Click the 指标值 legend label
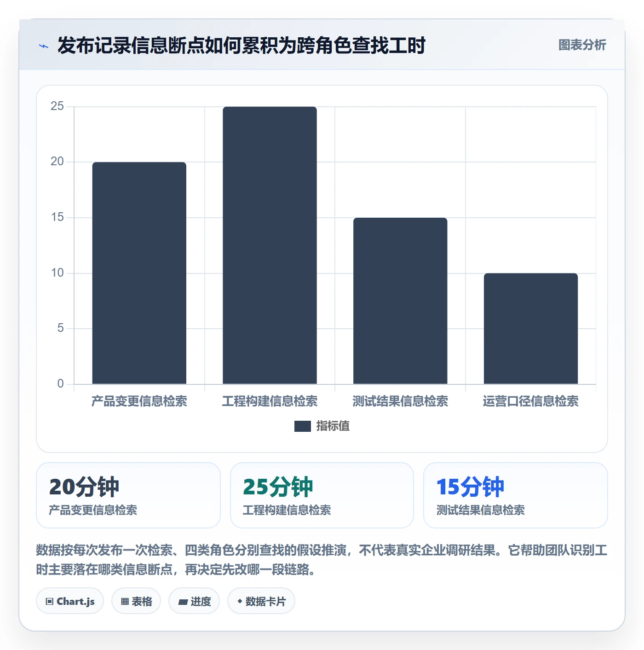 333,426
